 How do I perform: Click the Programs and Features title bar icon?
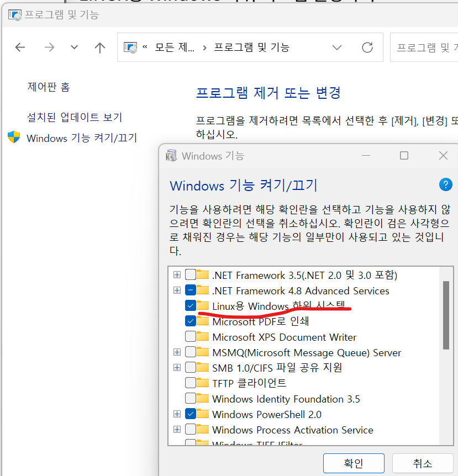click(15, 15)
